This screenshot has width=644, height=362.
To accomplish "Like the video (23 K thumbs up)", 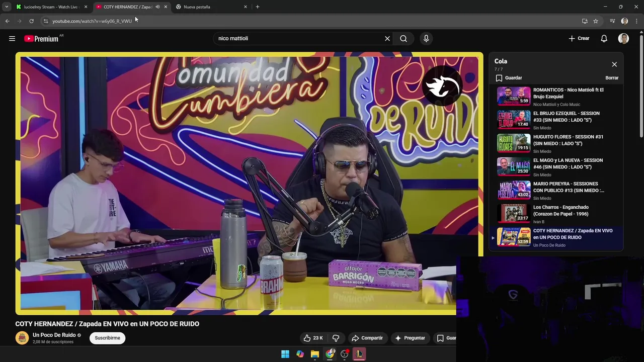I will pos(313,338).
